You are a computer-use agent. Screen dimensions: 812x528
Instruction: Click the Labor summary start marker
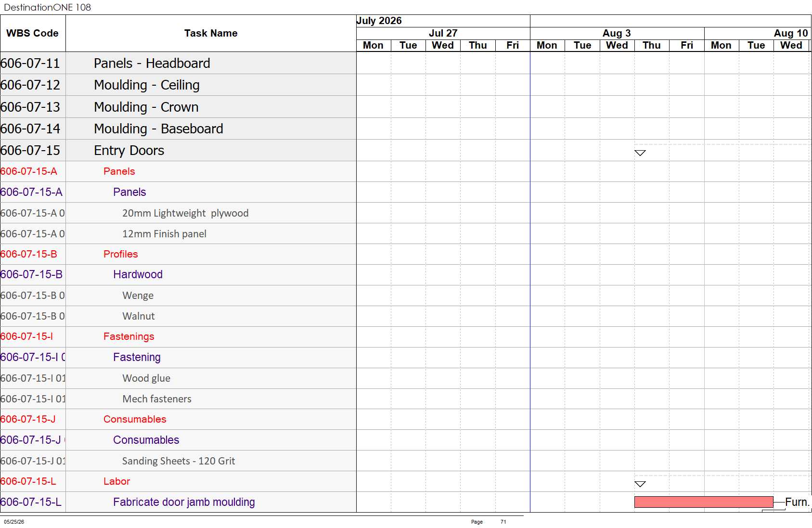click(640, 484)
